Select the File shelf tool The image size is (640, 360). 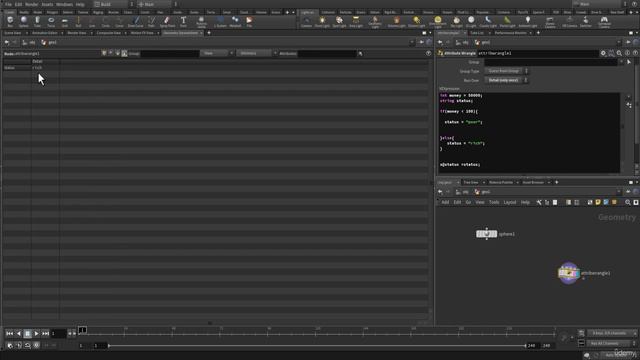pyautogui.click(x=249, y=22)
